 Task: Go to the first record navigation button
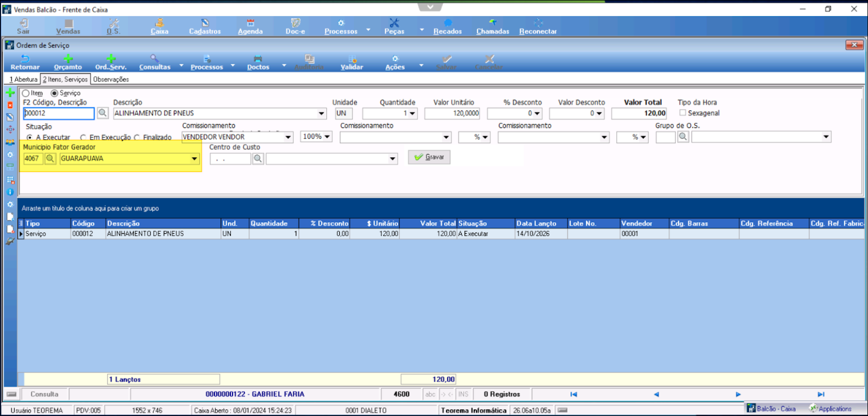coord(574,394)
